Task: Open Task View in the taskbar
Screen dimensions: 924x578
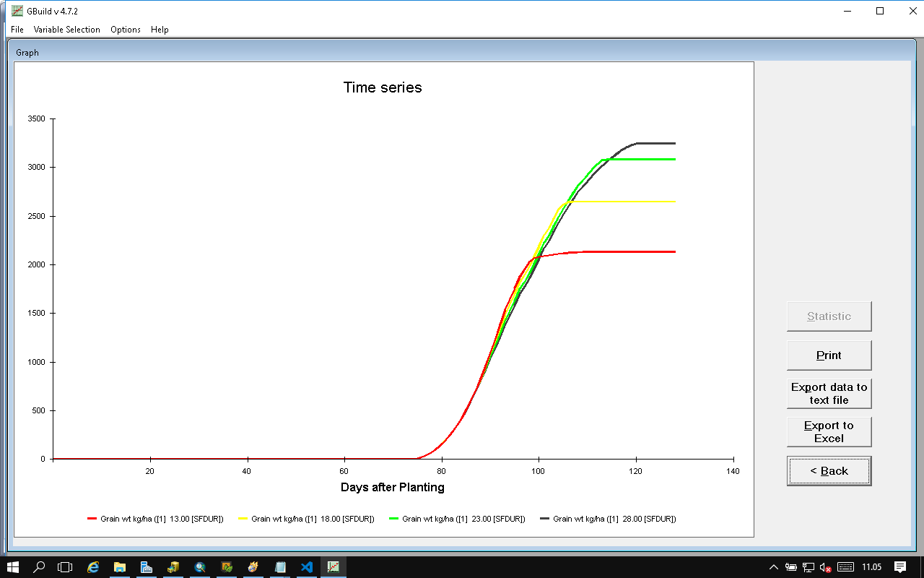Action: [x=66, y=567]
